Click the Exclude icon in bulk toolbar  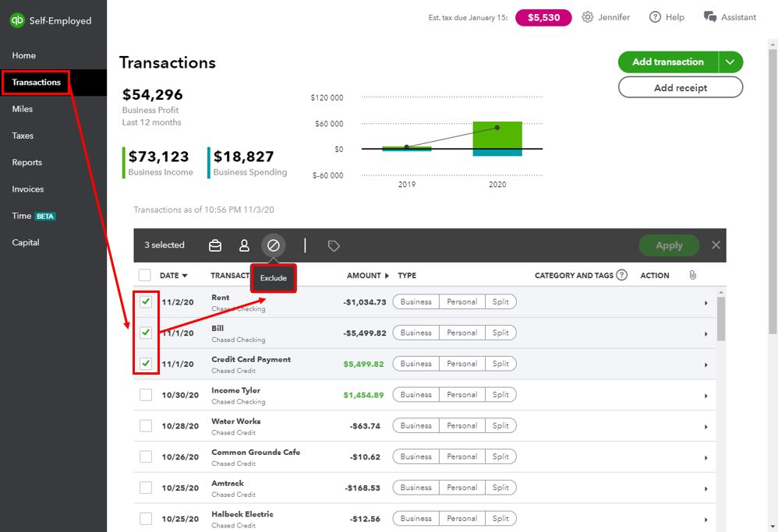pos(274,245)
